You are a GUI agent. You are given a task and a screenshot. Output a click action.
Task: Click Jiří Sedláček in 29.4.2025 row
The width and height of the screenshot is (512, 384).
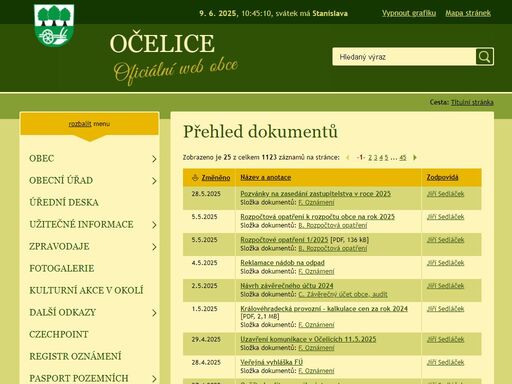tap(445, 339)
